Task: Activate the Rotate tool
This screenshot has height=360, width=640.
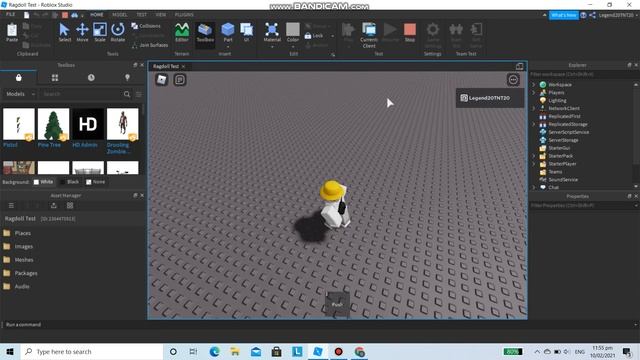Action: pos(118,32)
